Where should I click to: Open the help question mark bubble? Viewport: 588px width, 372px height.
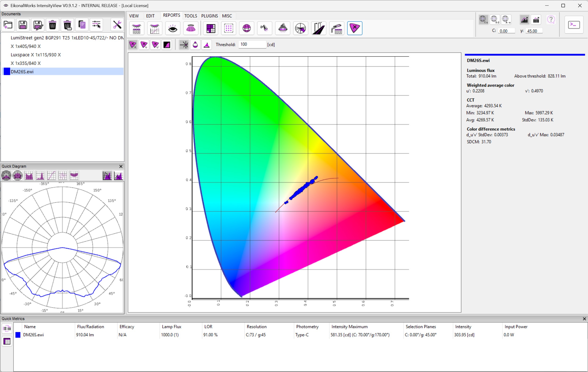click(551, 20)
